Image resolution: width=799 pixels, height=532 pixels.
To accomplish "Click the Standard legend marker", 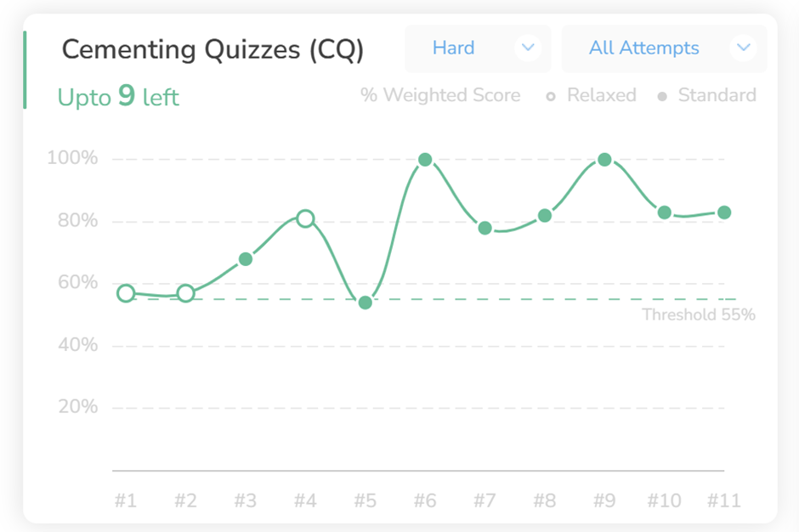I will [x=662, y=96].
